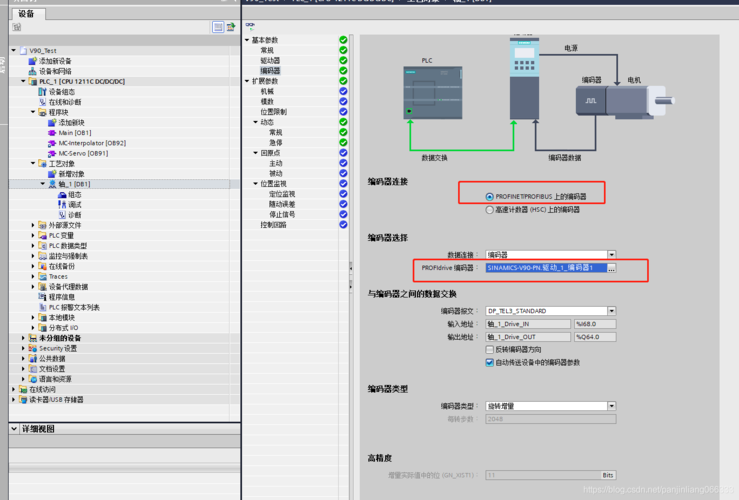Screen dimensions: 739x500
Task: Expand the PLC 变量 folder
Action: tap(33, 235)
